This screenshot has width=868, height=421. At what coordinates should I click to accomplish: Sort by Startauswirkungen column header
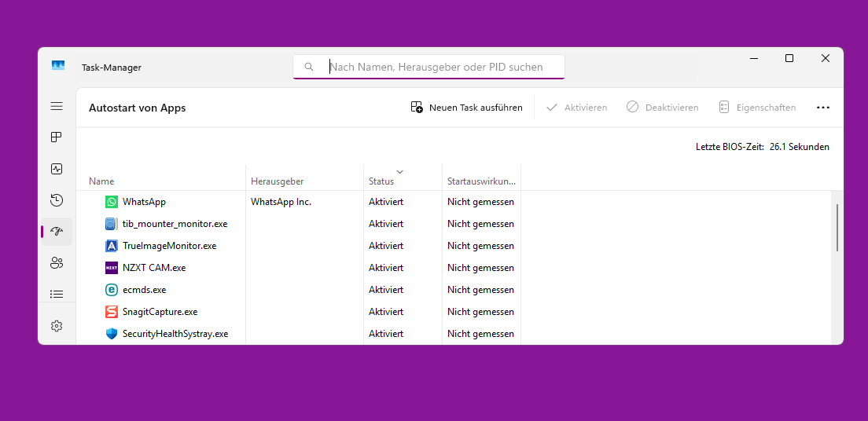481,181
